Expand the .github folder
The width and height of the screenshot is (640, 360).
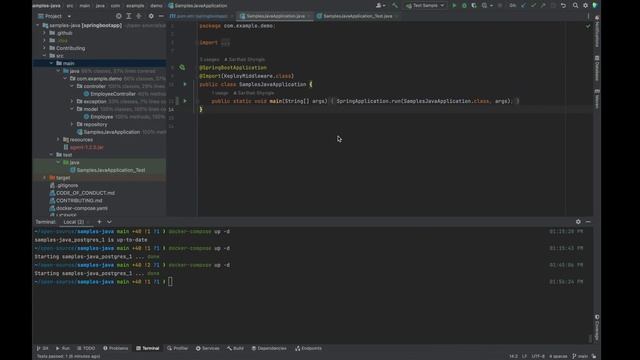44,33
